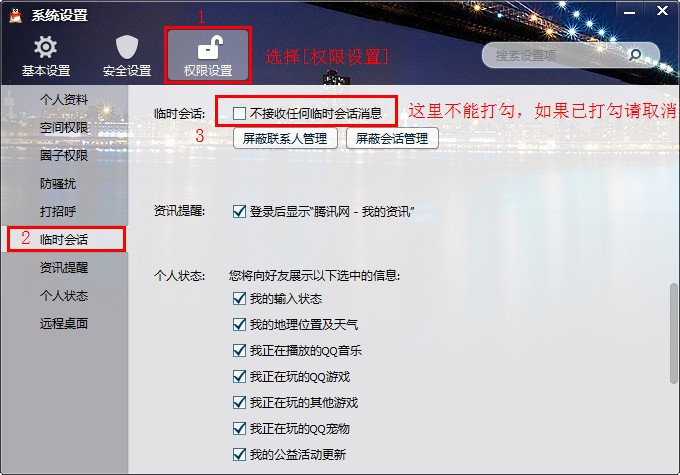Select 空间权限 in the sidebar
Viewport: 680px width, 475px height.
pos(64,128)
